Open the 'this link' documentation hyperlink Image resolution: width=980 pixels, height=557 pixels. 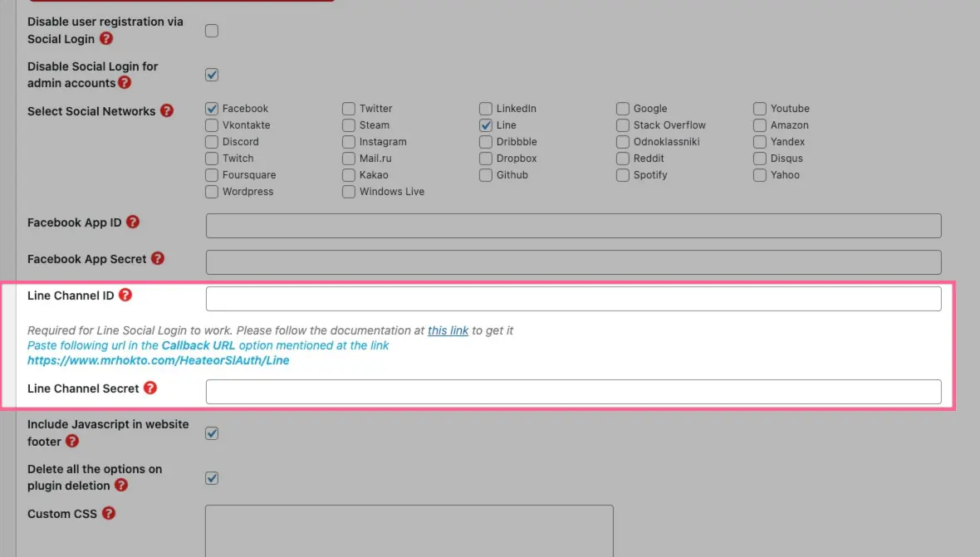tap(448, 330)
